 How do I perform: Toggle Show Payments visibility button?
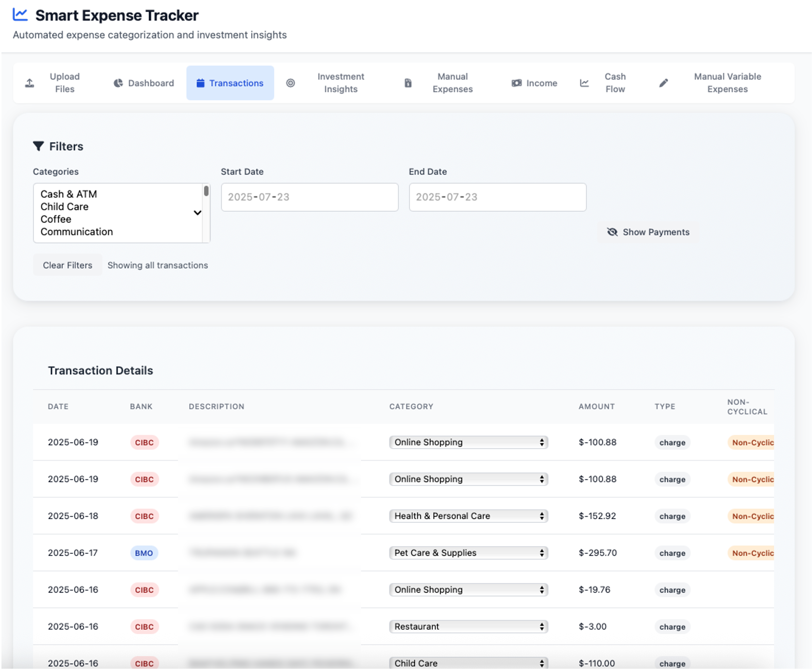[648, 232]
